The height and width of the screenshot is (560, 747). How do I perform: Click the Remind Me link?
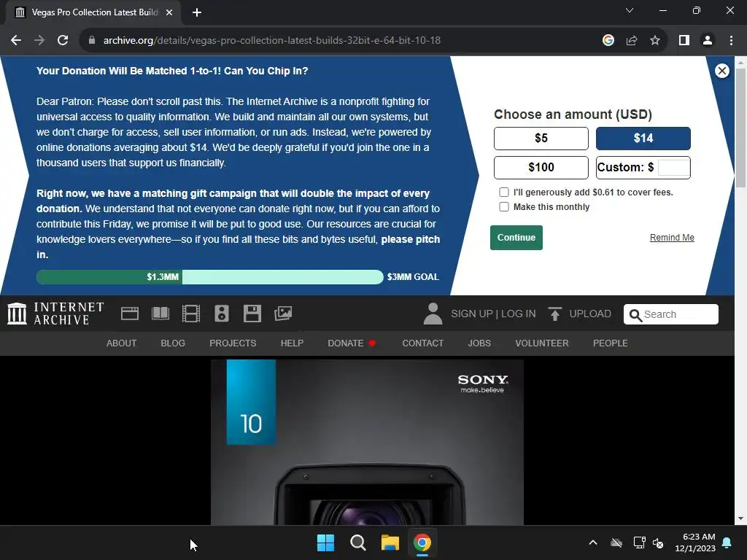coord(672,238)
